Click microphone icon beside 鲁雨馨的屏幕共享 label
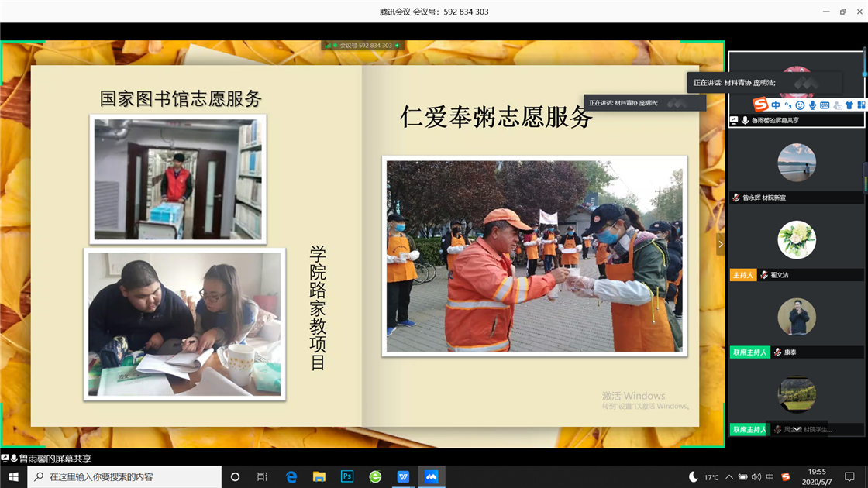This screenshot has height=488, width=868. tap(745, 120)
